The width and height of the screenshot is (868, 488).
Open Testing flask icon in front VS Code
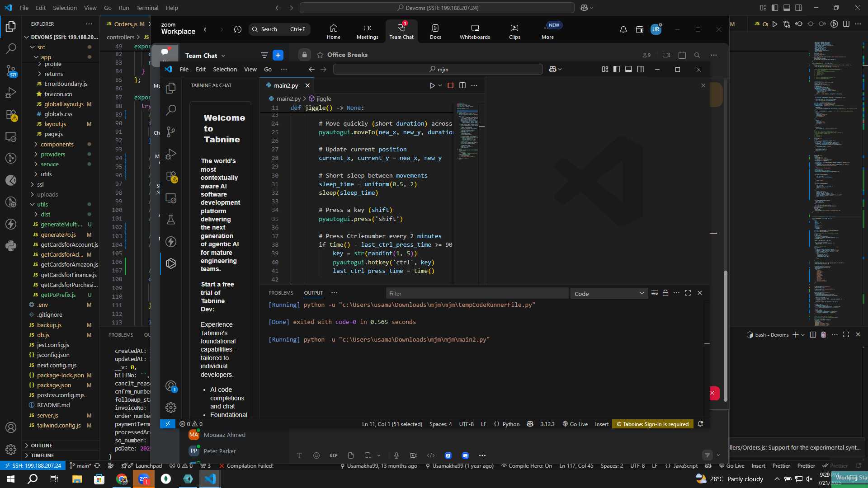(171, 220)
